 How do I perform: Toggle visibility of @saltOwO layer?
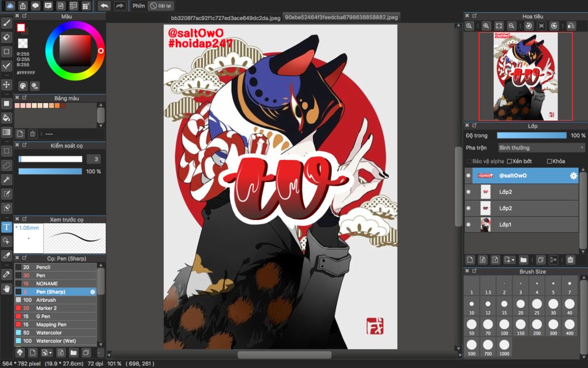click(x=469, y=176)
